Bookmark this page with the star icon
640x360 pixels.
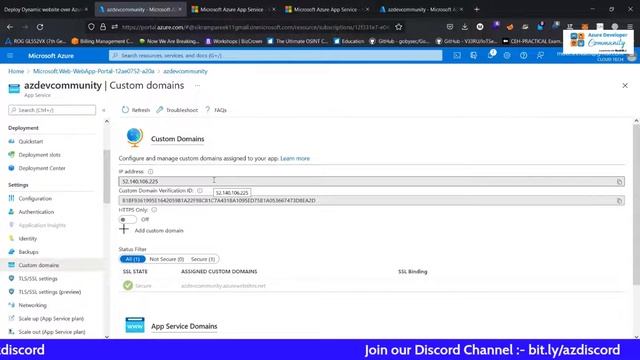399,27
